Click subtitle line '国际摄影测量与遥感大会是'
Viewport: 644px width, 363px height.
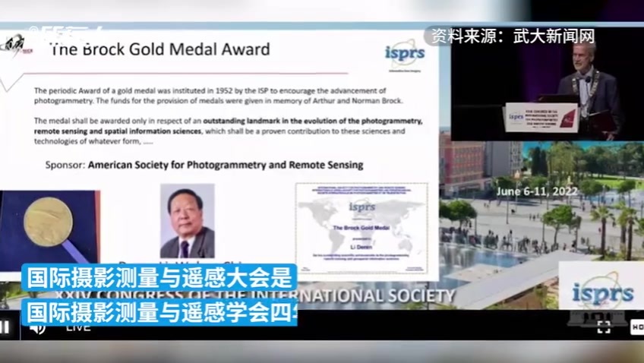coord(159,278)
